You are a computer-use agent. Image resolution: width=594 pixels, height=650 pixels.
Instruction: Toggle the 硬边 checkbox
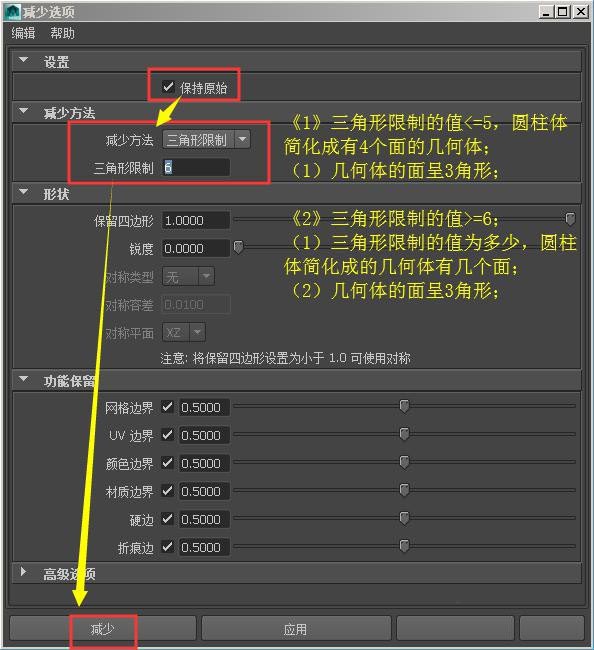167,519
